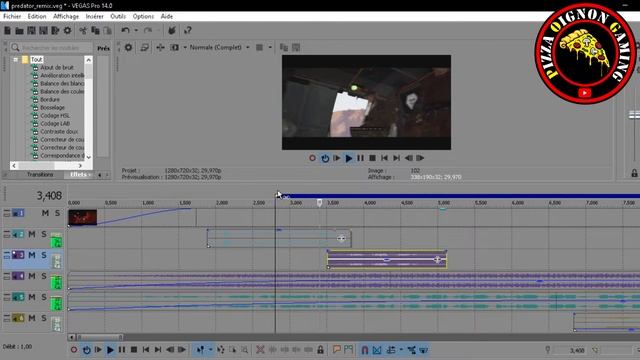The width and height of the screenshot is (640, 360).
Task: Open video preview properties gear icon
Action: click(x=128, y=47)
